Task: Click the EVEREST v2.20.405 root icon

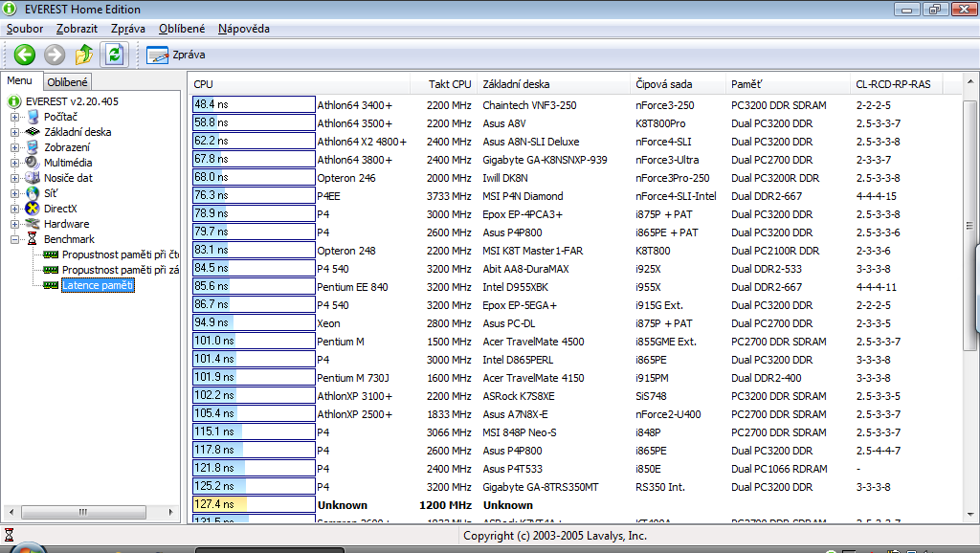Action: [13, 101]
